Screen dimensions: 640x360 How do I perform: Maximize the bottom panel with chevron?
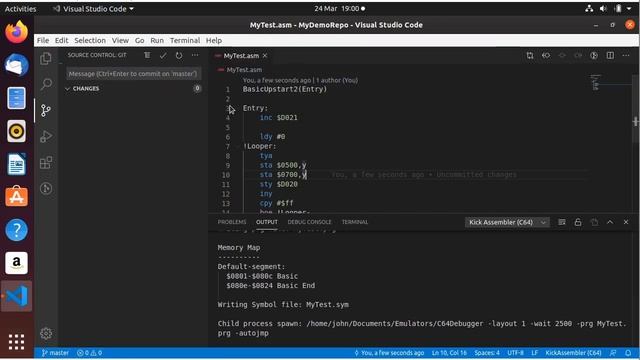tap(610, 222)
